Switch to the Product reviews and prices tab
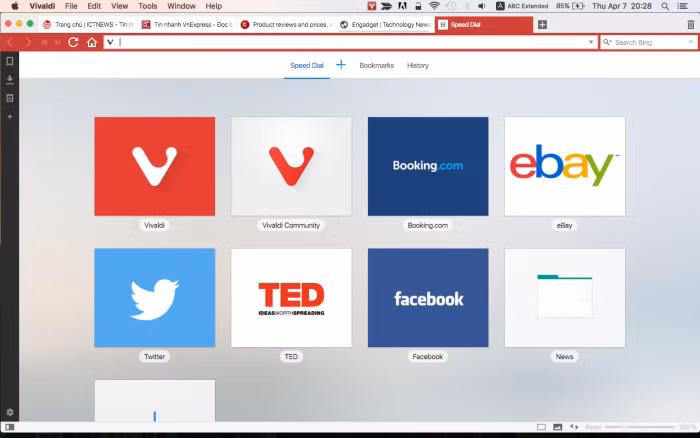This screenshot has height=438, width=700. 287,25
